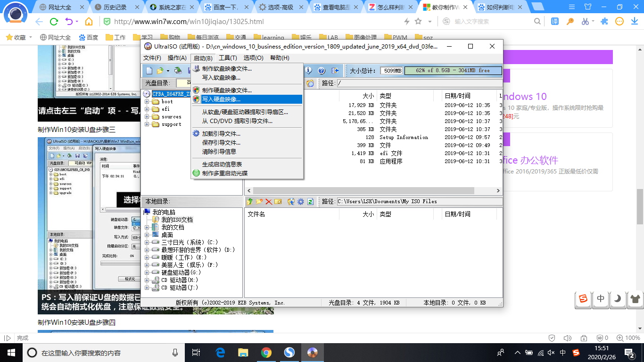
Task: Click the help question mark icon
Action: [x=322, y=70]
